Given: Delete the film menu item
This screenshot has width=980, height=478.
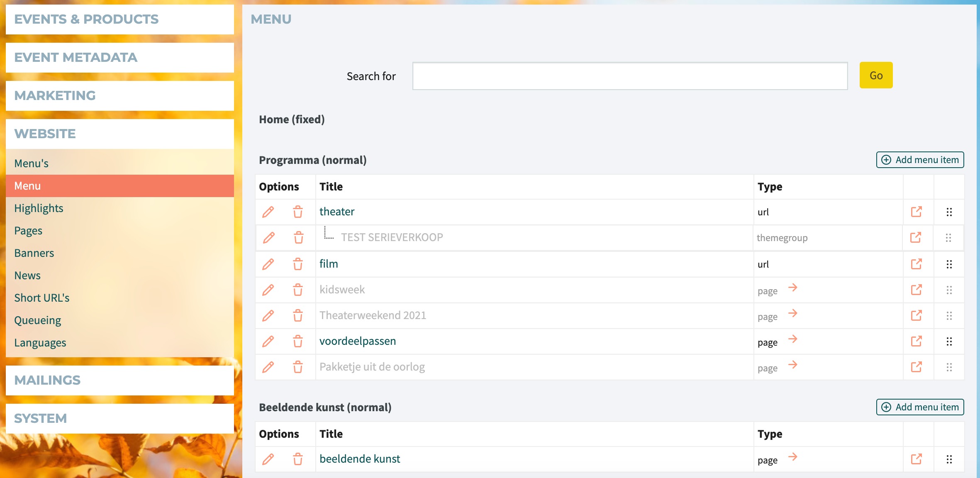Looking at the screenshot, I should 298,264.
